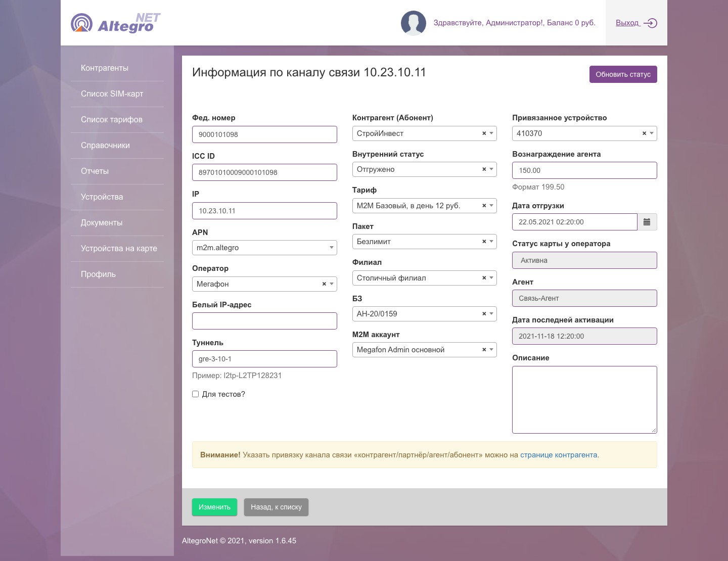Clear the Внутренний статус Отгружено value
This screenshot has height=561, width=728.
pos(484,169)
